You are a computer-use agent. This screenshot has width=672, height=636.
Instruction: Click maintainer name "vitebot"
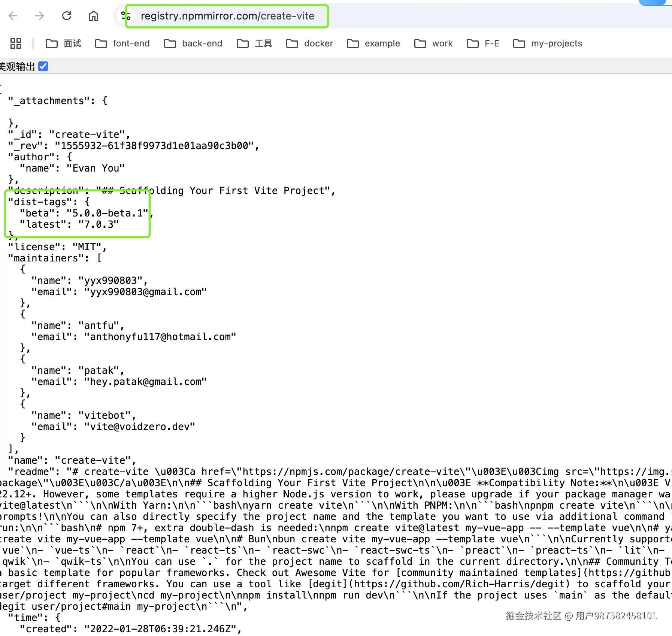coord(105,415)
